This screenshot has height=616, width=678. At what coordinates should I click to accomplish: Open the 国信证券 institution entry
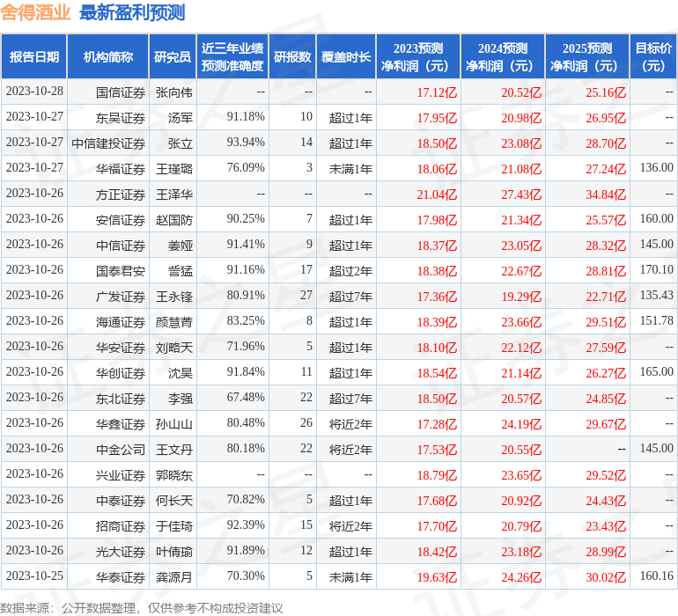(x=121, y=92)
